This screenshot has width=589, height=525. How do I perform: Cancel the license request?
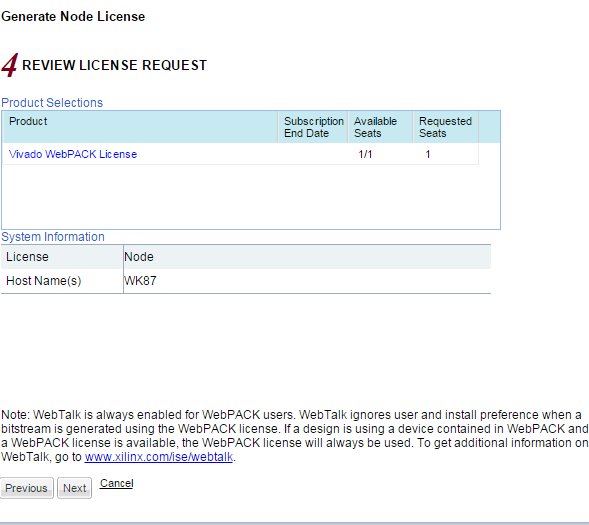click(116, 483)
